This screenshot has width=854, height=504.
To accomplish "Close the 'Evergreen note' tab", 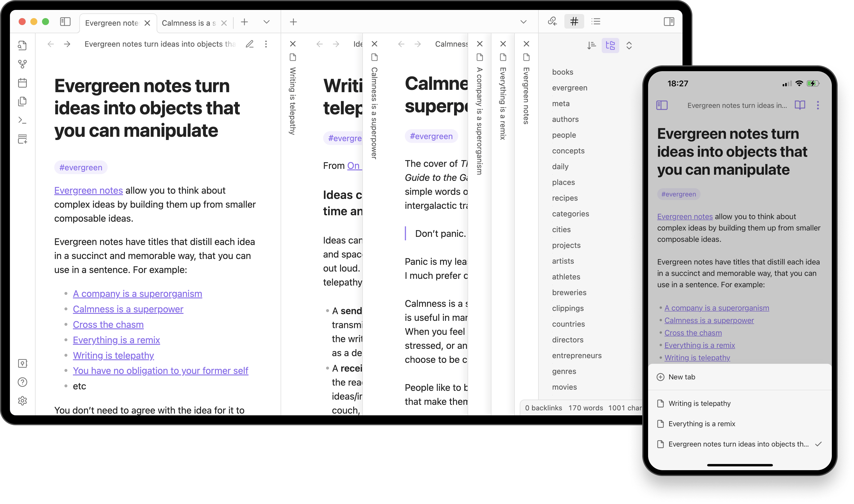I will [147, 23].
